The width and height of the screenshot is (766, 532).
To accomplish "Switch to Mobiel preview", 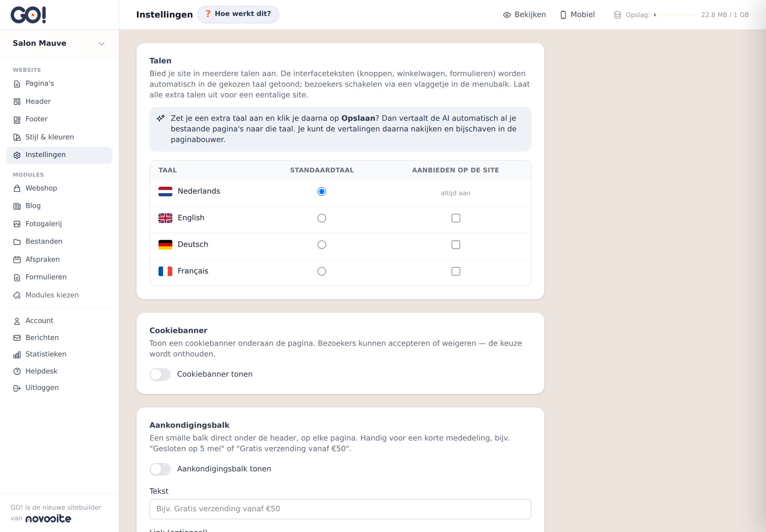I will (x=577, y=15).
